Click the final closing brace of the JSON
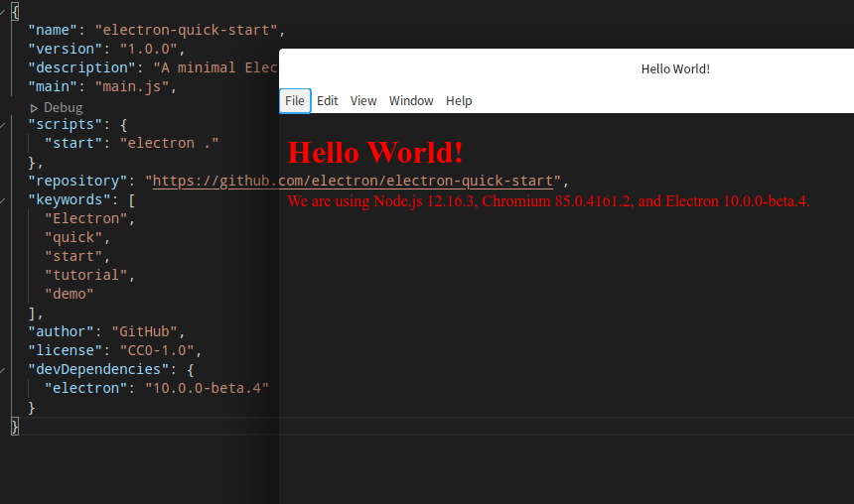 (x=15, y=427)
